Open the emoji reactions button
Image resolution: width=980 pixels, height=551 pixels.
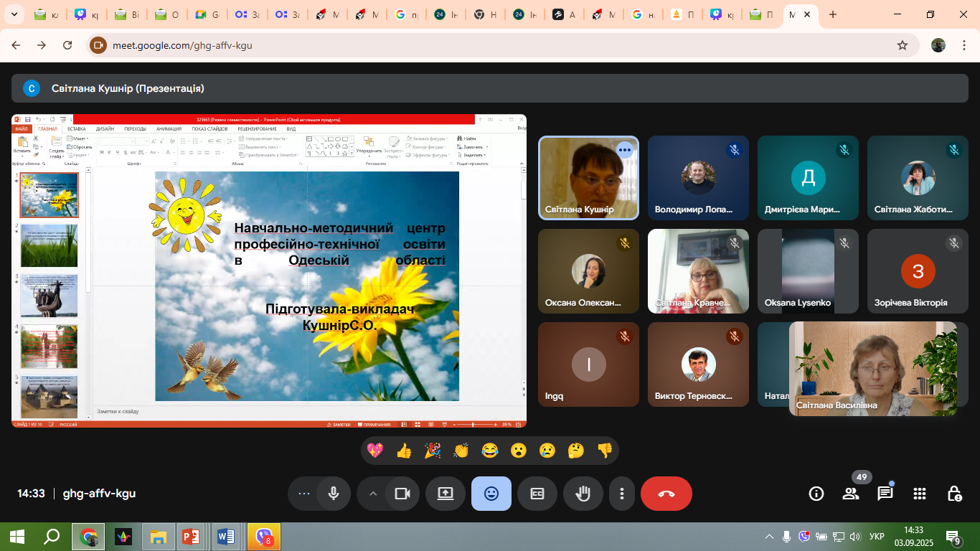point(491,494)
